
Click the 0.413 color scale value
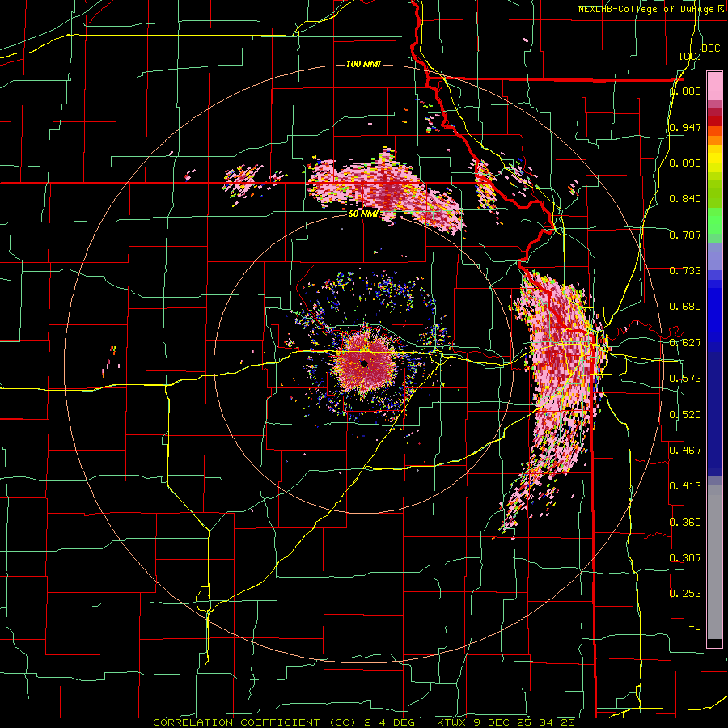click(685, 486)
